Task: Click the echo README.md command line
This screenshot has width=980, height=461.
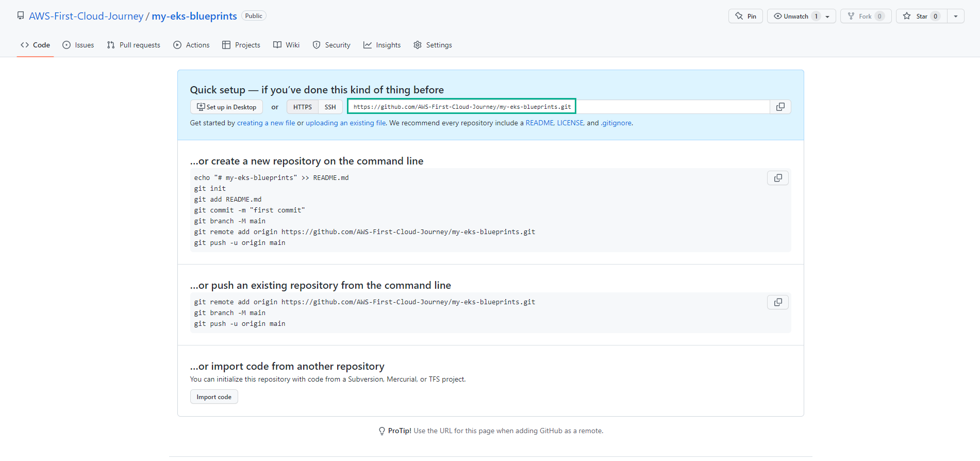Action: (271, 178)
